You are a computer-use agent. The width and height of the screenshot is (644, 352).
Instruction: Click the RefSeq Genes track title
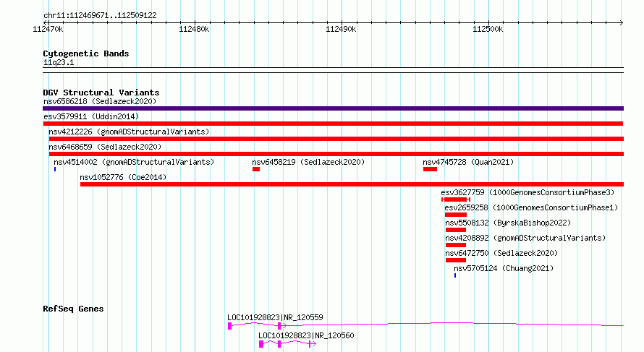click(x=73, y=309)
